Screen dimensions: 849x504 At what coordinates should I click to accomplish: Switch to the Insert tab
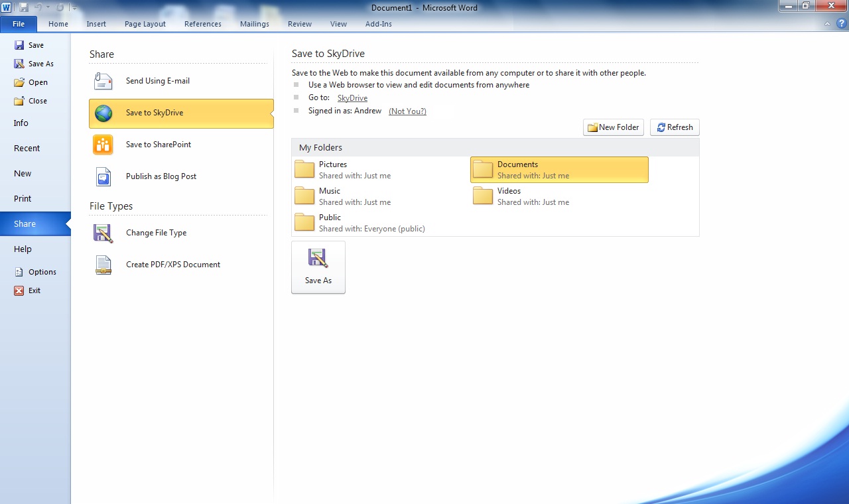(x=96, y=24)
